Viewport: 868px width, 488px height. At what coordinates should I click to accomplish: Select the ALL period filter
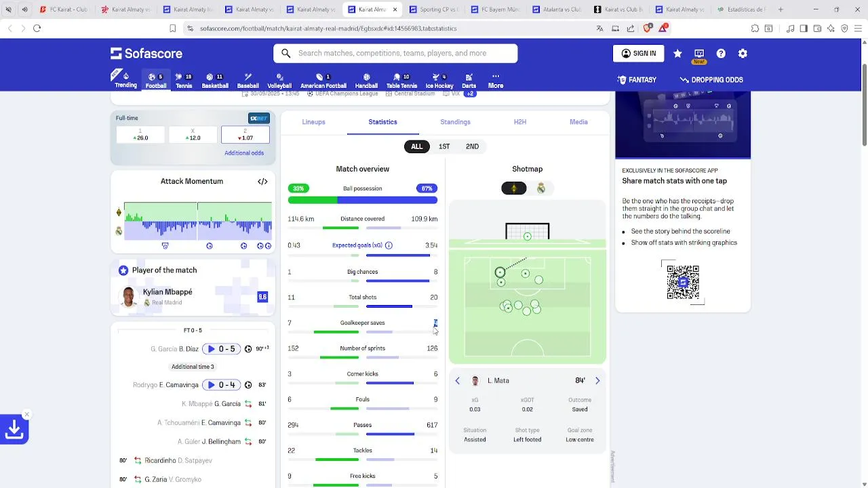(416, 146)
